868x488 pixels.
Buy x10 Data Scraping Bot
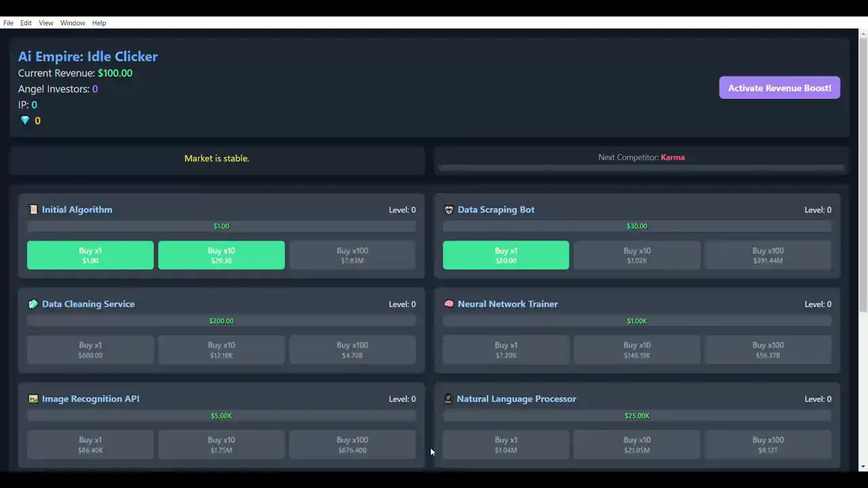pos(637,255)
